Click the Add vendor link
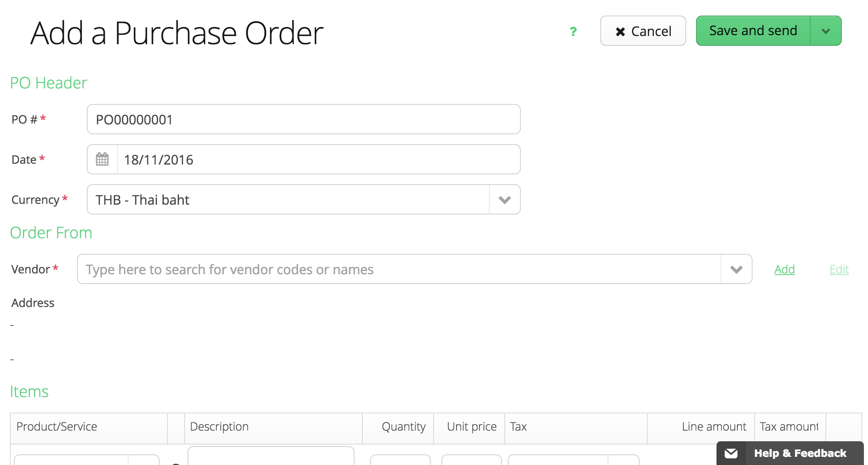This screenshot has width=868, height=465. 784,269
